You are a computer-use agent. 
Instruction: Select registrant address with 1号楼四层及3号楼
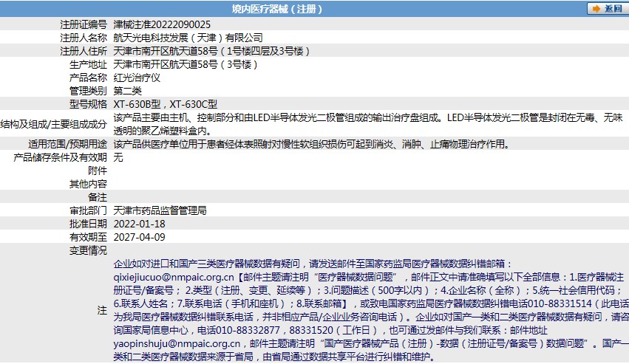pyautogui.click(x=212, y=51)
